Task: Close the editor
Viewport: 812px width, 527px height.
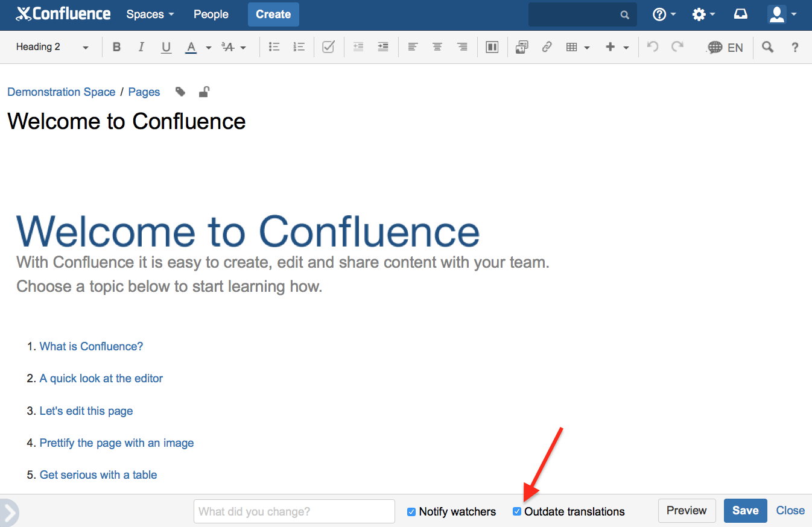Action: pos(790,511)
